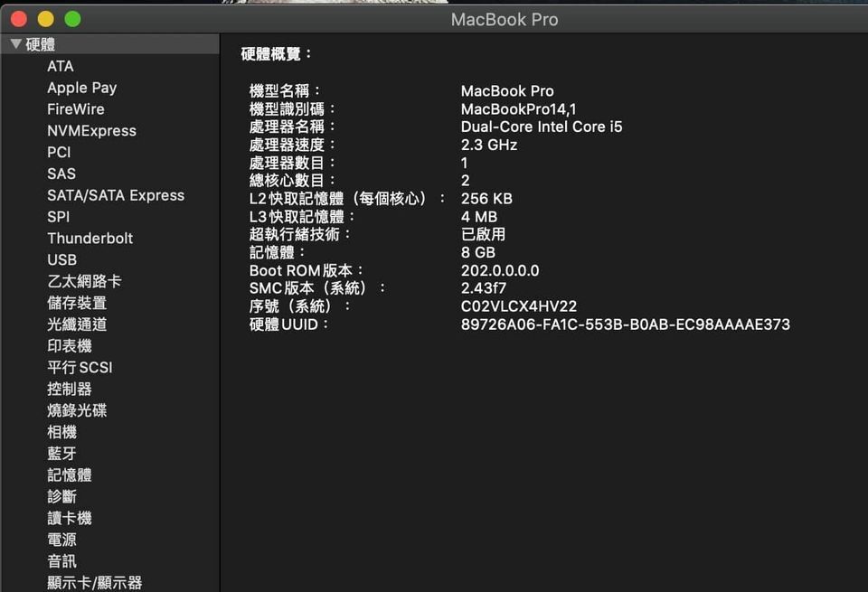Close the MacBook Pro window

pos(19,19)
